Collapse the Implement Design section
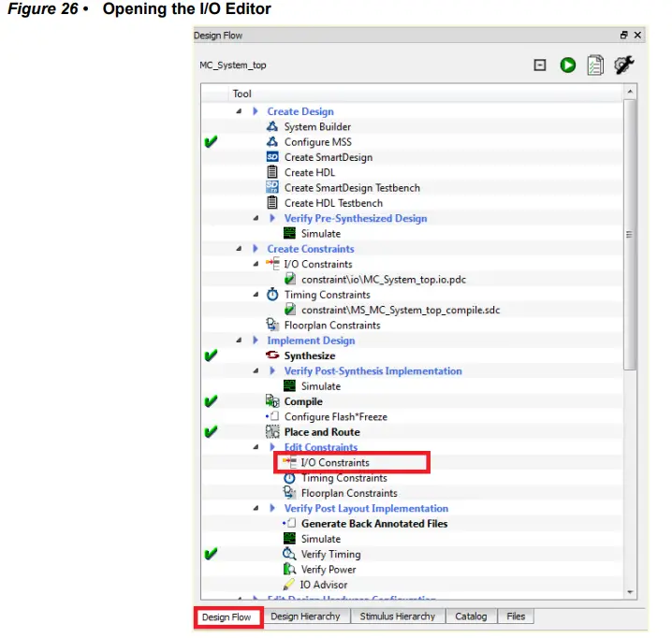 (x=239, y=341)
